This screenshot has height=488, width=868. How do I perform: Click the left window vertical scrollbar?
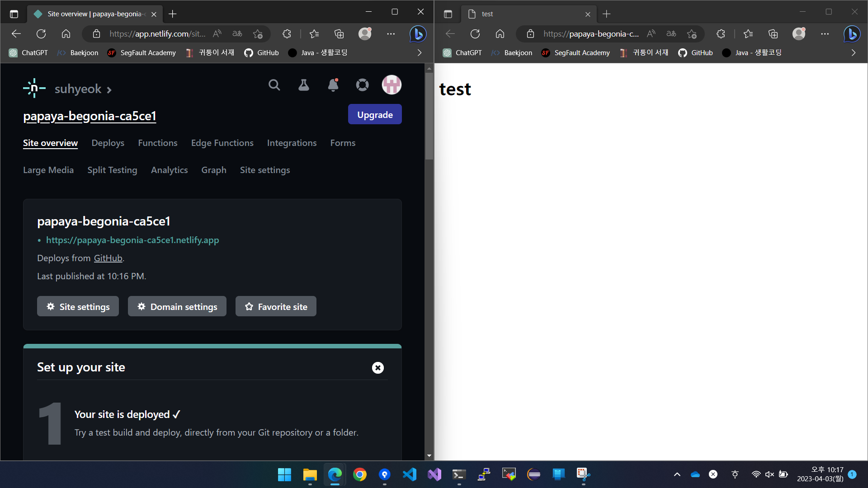[x=429, y=116]
